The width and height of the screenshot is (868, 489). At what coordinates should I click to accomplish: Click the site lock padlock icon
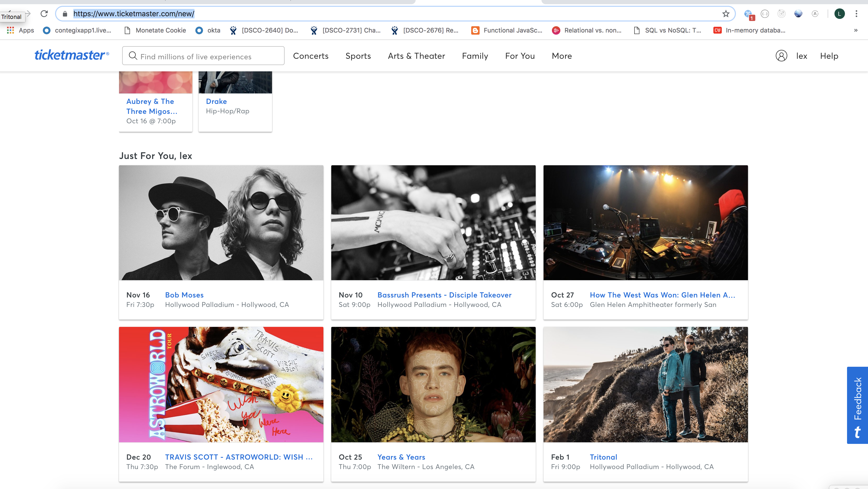(x=65, y=14)
